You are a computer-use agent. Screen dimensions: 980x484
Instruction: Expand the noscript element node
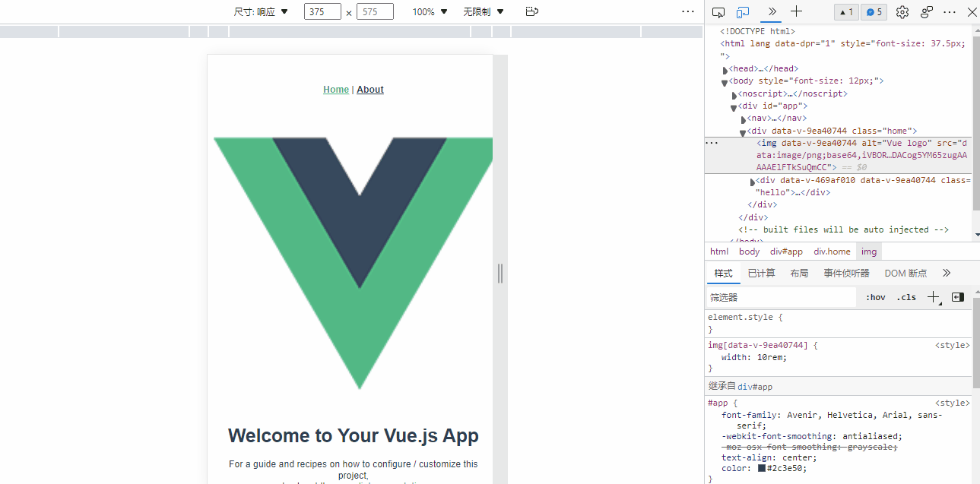734,94
